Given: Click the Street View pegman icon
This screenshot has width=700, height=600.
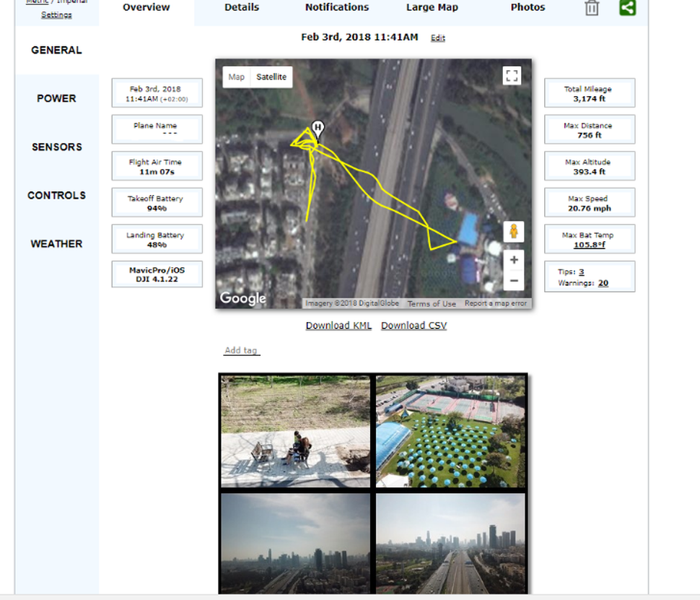Looking at the screenshot, I should [x=514, y=231].
